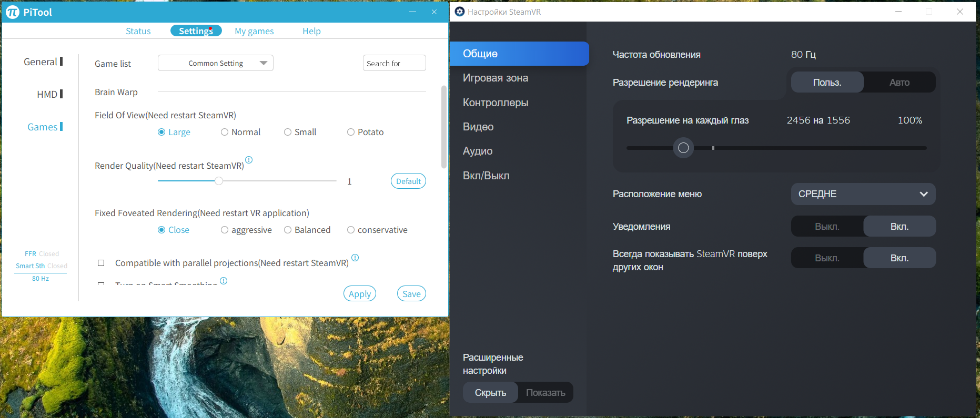Open the Common Setting game list dropdown

(x=216, y=63)
